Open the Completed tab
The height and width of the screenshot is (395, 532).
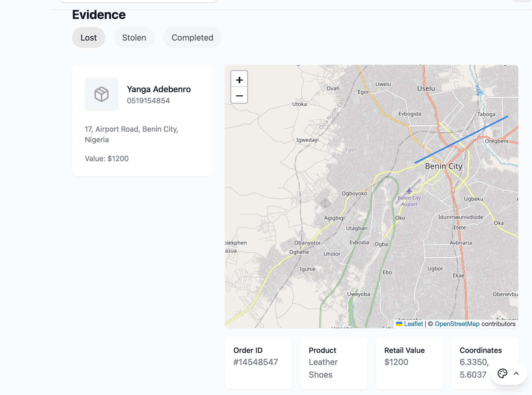192,38
